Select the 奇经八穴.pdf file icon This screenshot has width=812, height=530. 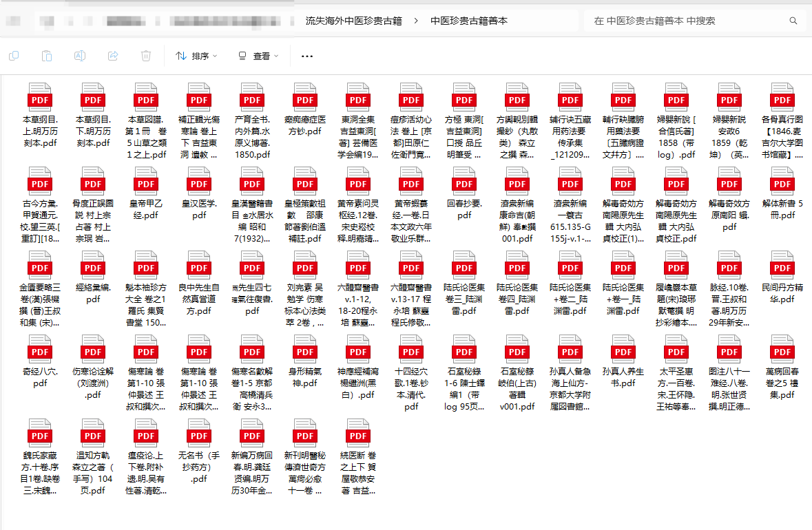[40, 350]
